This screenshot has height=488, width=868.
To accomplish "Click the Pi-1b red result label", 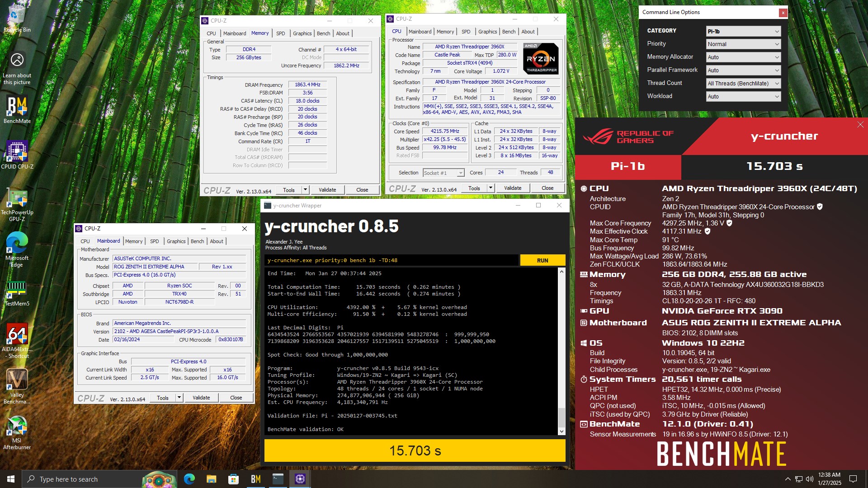I will pos(628,166).
